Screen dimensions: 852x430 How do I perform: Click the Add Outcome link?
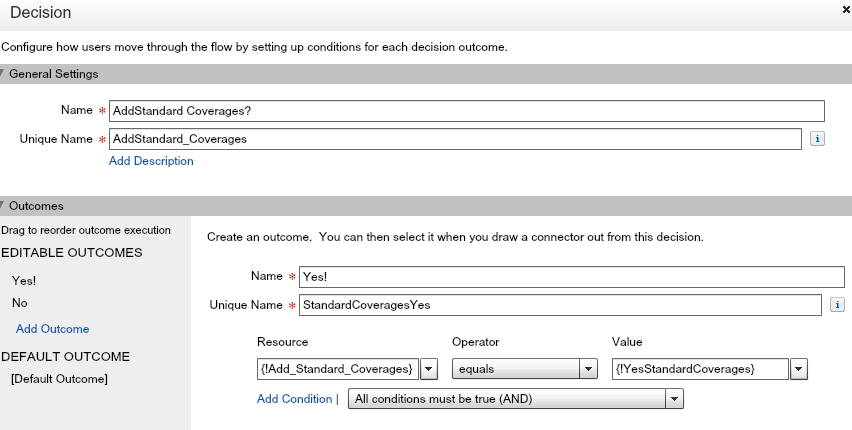pyautogui.click(x=52, y=329)
